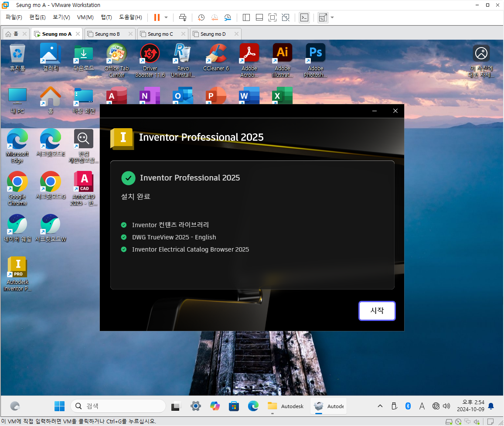This screenshot has width=504, height=426.
Task: Open the VM(M) menu
Action: coord(85,17)
